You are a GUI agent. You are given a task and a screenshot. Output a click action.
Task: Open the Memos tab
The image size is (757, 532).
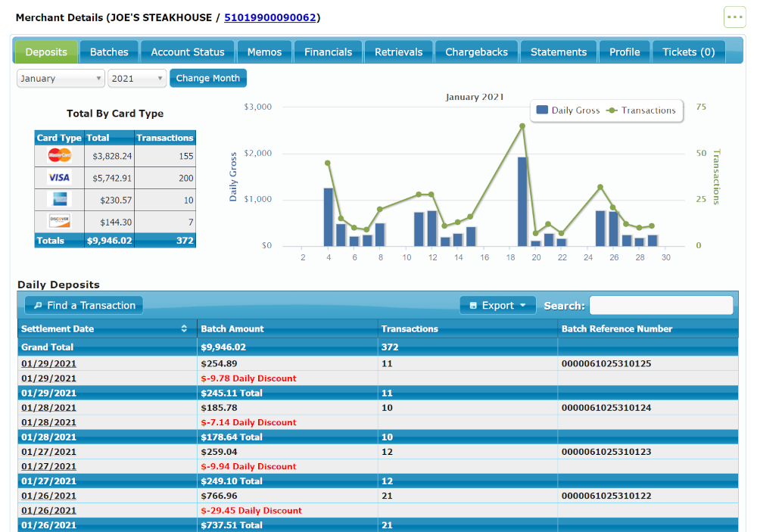pos(264,51)
